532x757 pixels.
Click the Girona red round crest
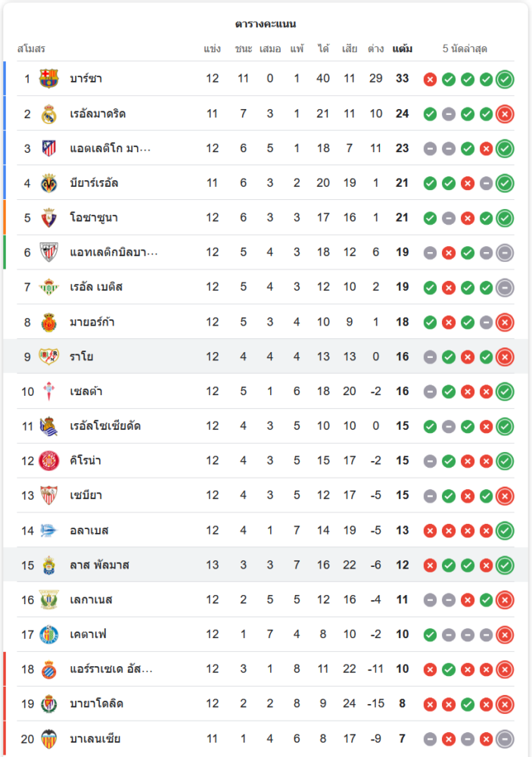click(48, 460)
